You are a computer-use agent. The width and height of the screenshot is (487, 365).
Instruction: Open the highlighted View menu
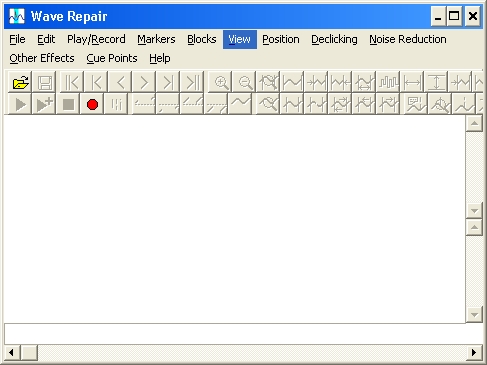240,39
